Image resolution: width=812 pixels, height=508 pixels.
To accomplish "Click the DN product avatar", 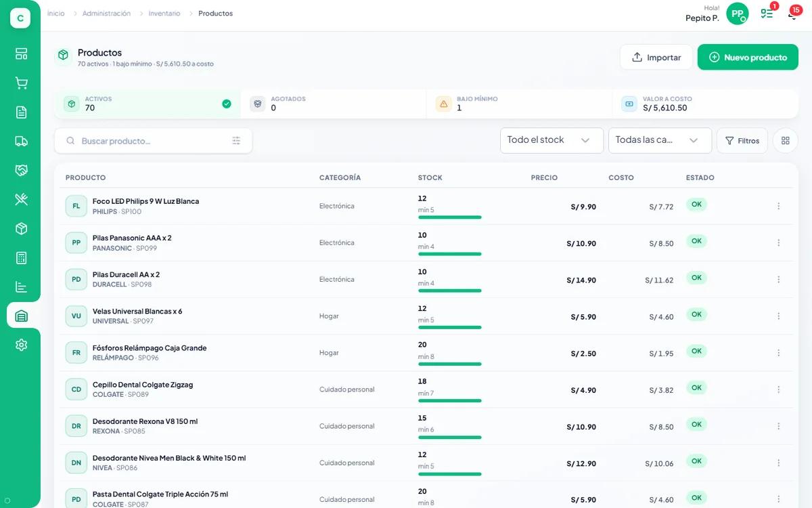I will [x=76, y=463].
